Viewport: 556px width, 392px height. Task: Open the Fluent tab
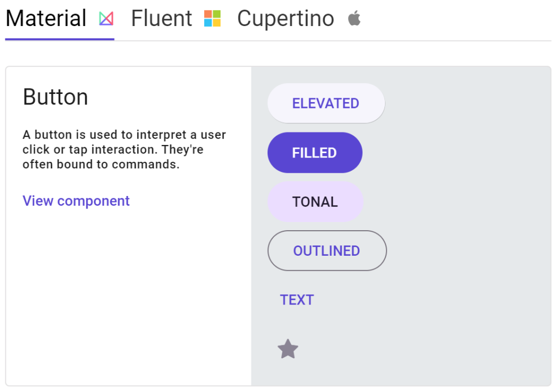click(x=162, y=19)
